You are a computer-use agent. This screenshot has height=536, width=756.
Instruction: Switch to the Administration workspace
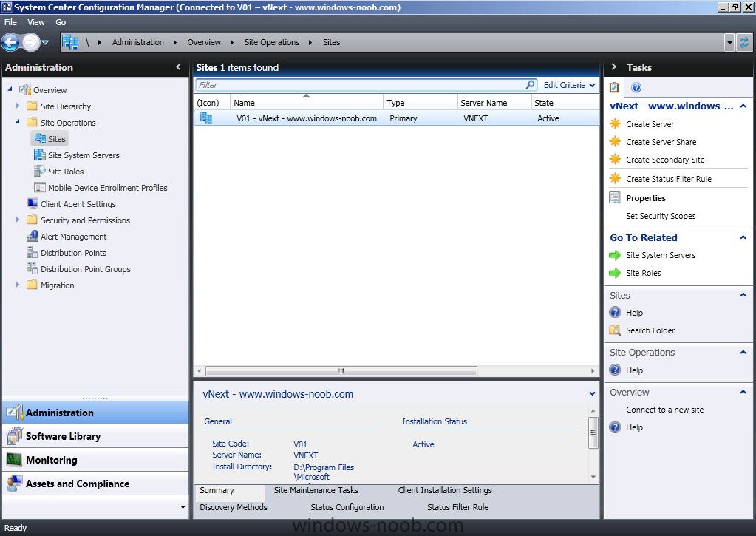tap(95, 413)
